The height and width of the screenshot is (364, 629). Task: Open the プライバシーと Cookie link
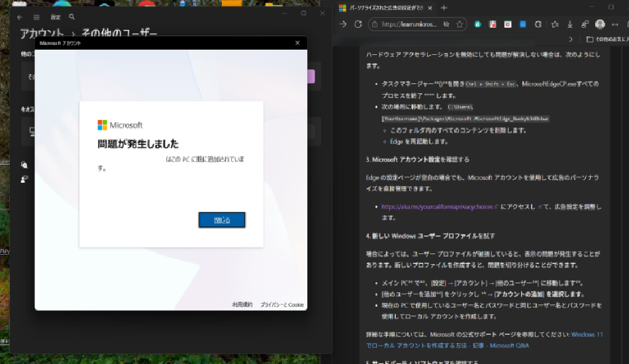click(x=282, y=304)
